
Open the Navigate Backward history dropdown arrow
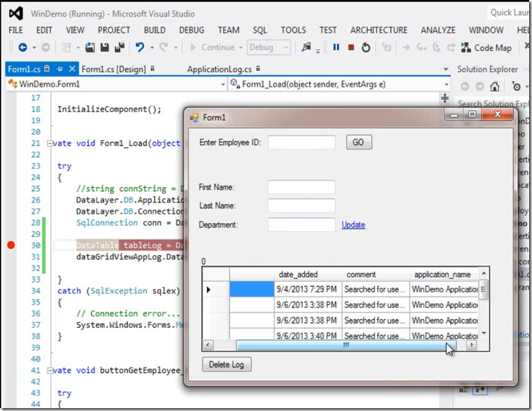tap(35, 47)
